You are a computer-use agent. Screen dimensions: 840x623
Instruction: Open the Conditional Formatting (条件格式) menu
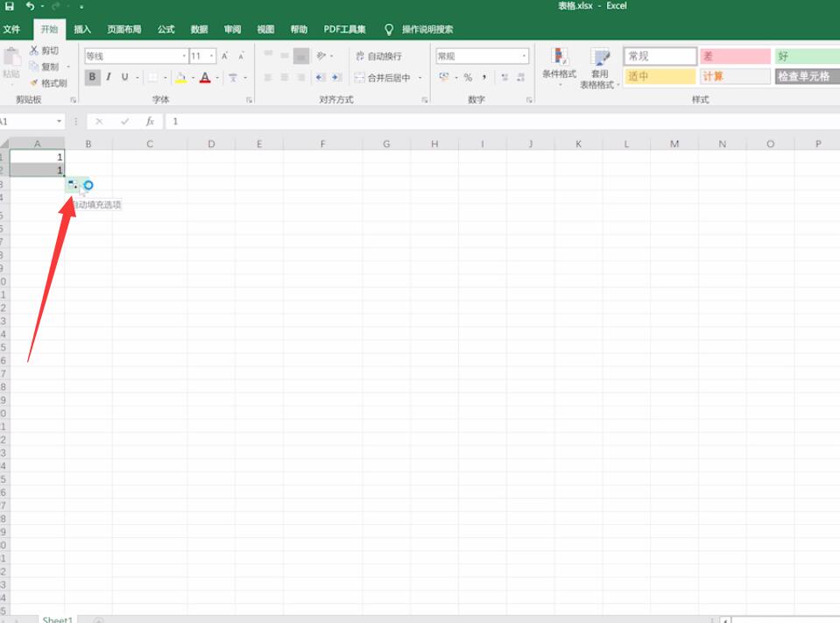[559, 67]
